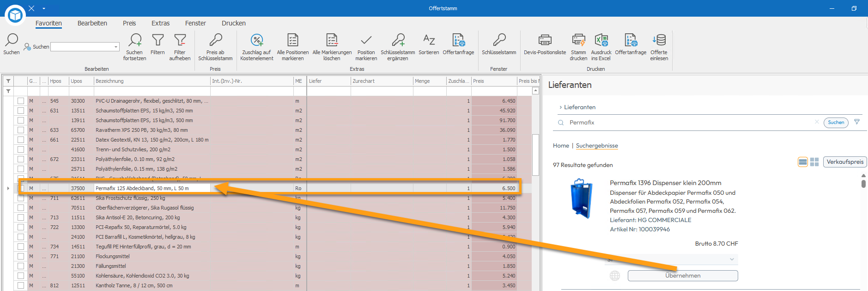This screenshot has height=291, width=868.
Task: Click Stamm drucken
Action: click(578, 47)
